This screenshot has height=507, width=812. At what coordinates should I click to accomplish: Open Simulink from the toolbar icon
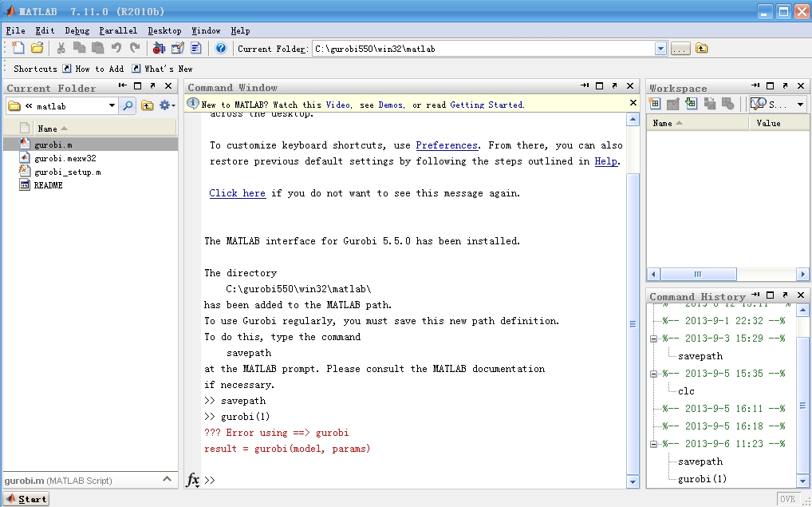point(159,48)
